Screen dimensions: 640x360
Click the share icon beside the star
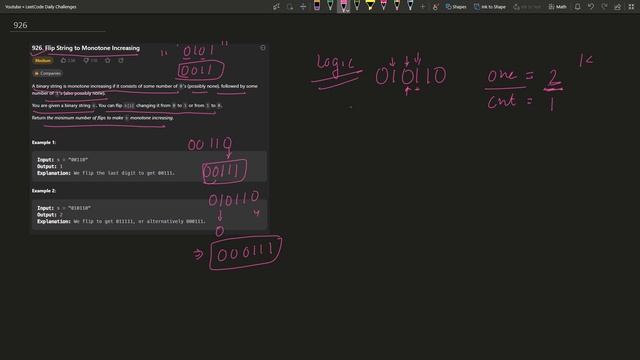tap(121, 60)
